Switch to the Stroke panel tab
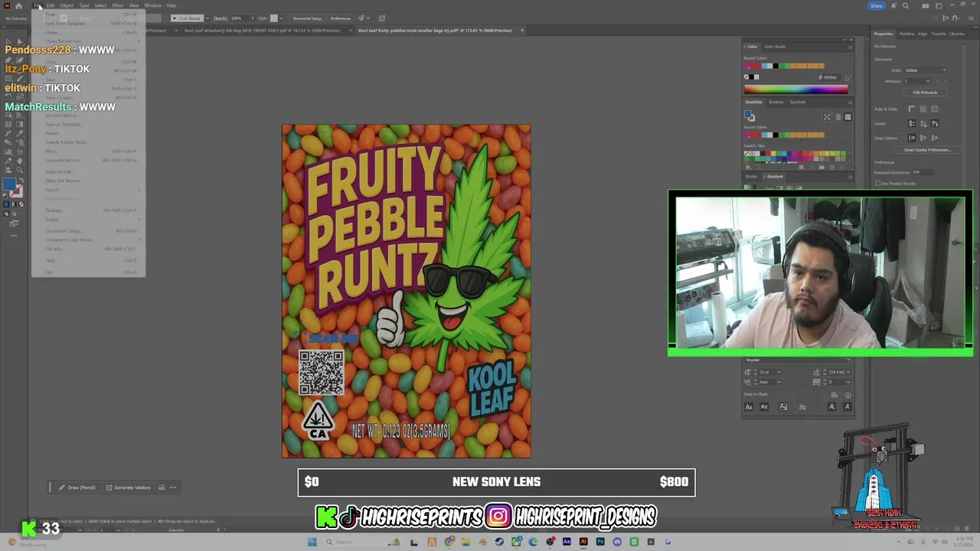Viewport: 980px width, 551px height. tap(751, 177)
